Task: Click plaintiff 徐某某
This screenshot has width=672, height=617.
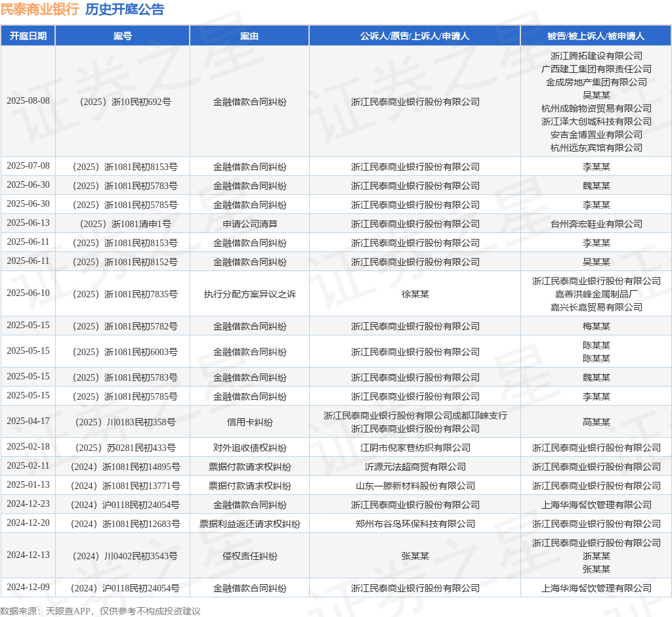Action: (415, 294)
